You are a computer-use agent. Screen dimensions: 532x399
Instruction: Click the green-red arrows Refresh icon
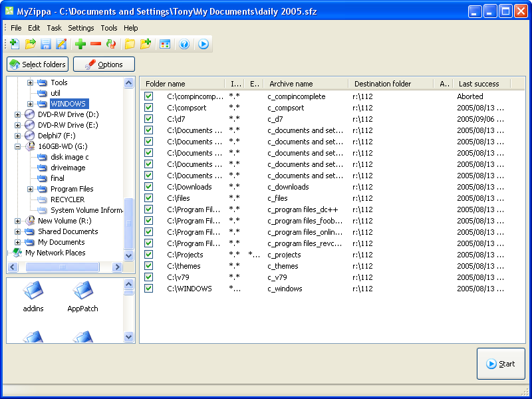111,44
